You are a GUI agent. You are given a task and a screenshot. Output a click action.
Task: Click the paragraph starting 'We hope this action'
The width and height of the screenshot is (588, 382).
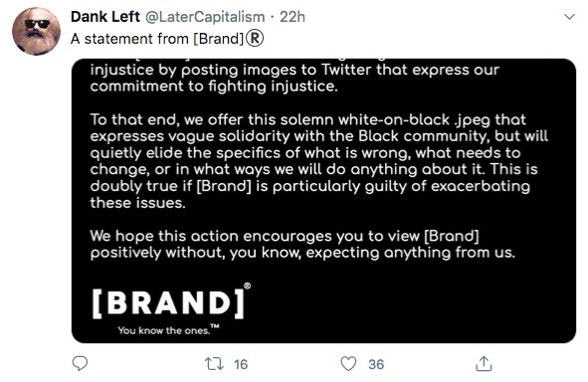pos(302,245)
